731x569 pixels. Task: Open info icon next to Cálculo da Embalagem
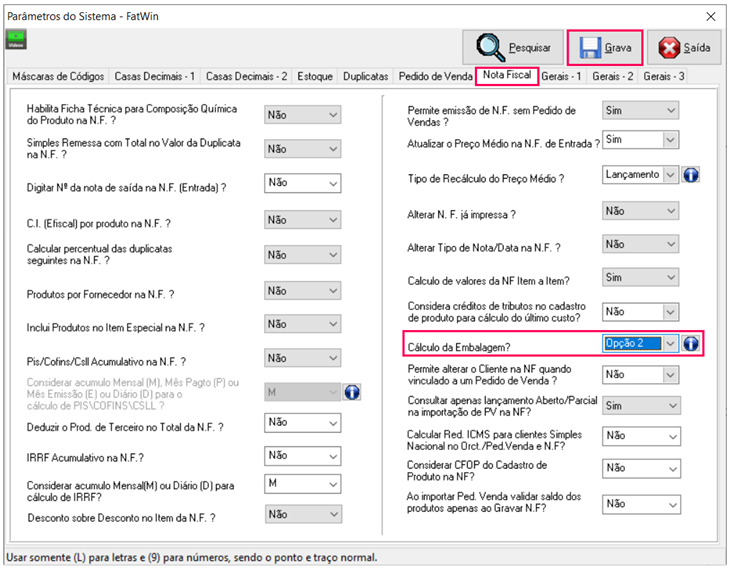click(x=690, y=343)
